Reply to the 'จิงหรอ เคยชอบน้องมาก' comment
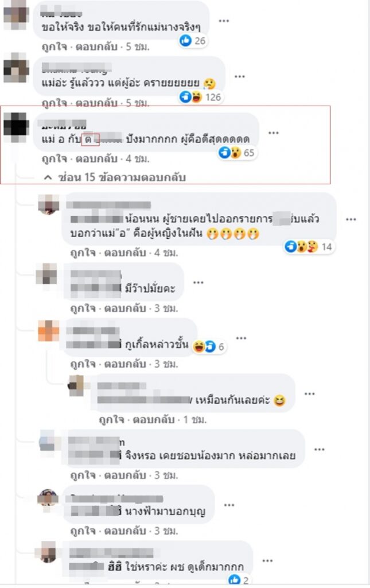 click(x=125, y=475)
